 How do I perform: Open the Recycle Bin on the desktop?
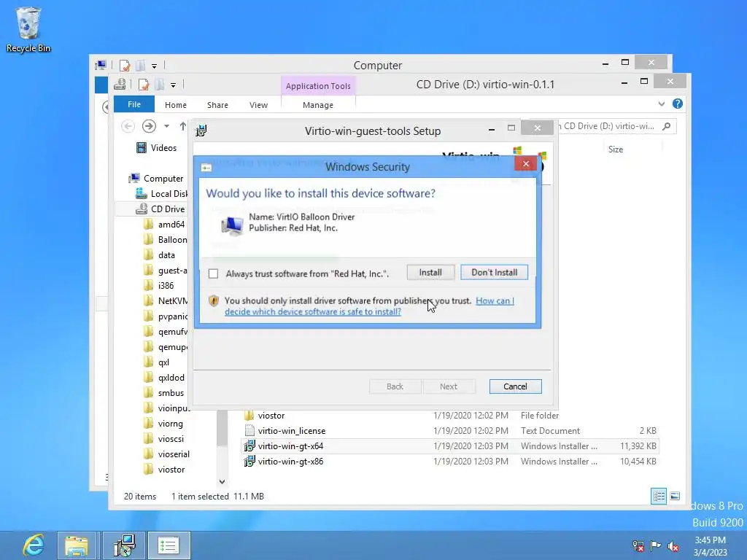[28, 29]
